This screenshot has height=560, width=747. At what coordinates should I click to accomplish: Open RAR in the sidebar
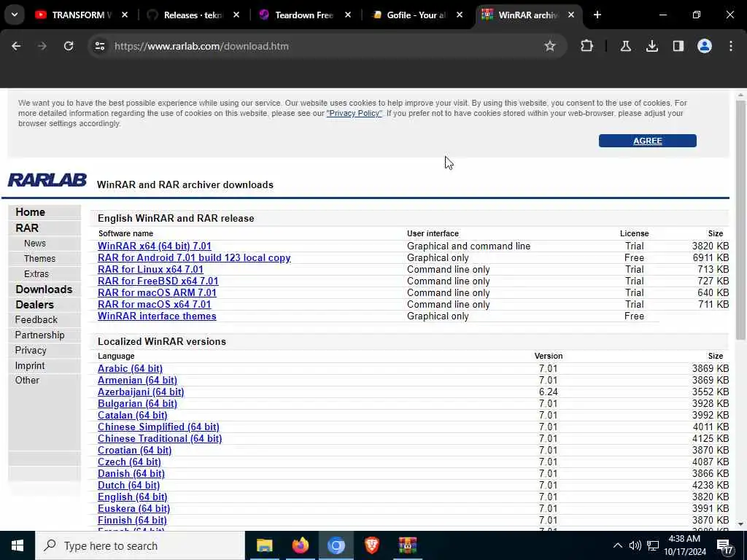[27, 228]
